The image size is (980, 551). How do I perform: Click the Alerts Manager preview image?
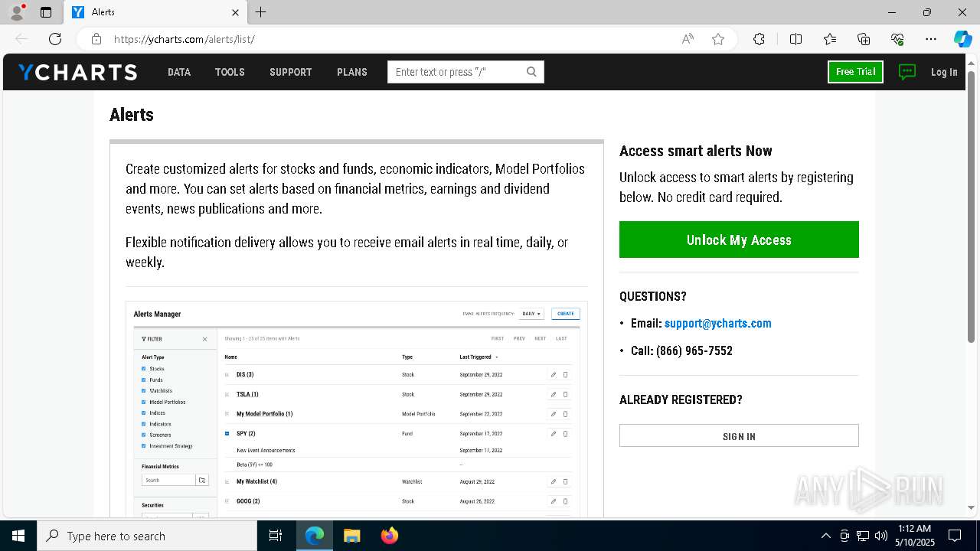coord(357,409)
